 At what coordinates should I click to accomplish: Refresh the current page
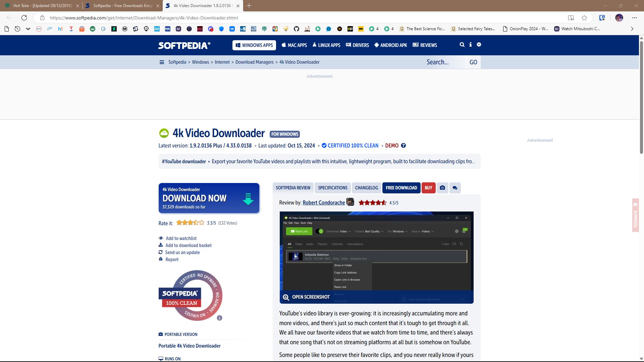click(24, 18)
